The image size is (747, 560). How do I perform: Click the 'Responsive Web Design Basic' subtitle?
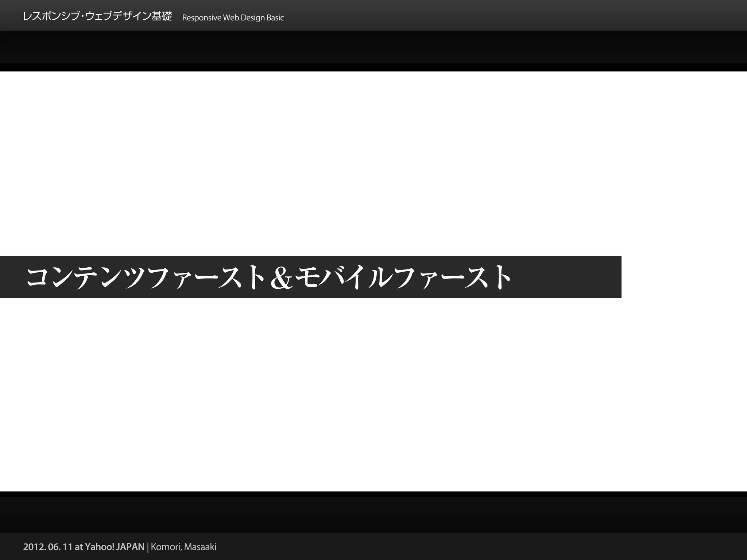point(233,17)
